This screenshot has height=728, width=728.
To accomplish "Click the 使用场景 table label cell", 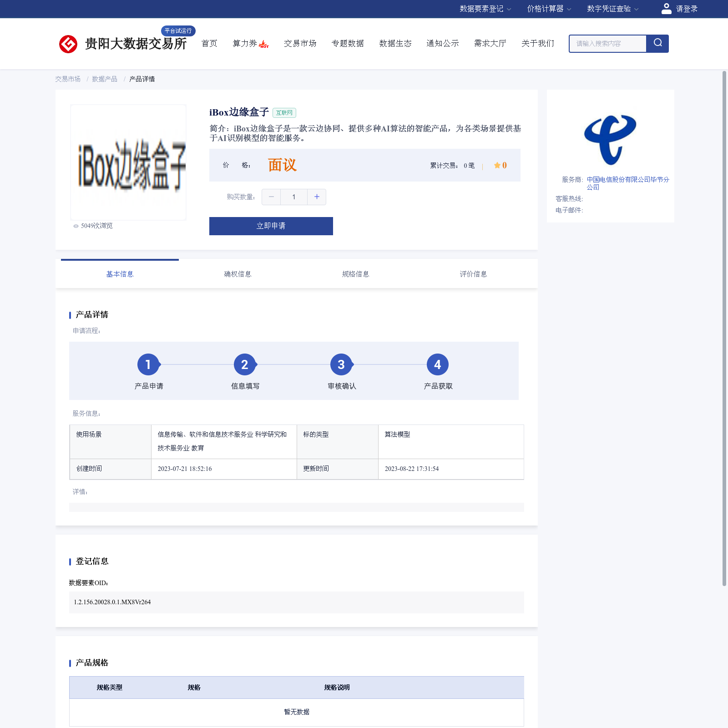I will tap(111, 442).
